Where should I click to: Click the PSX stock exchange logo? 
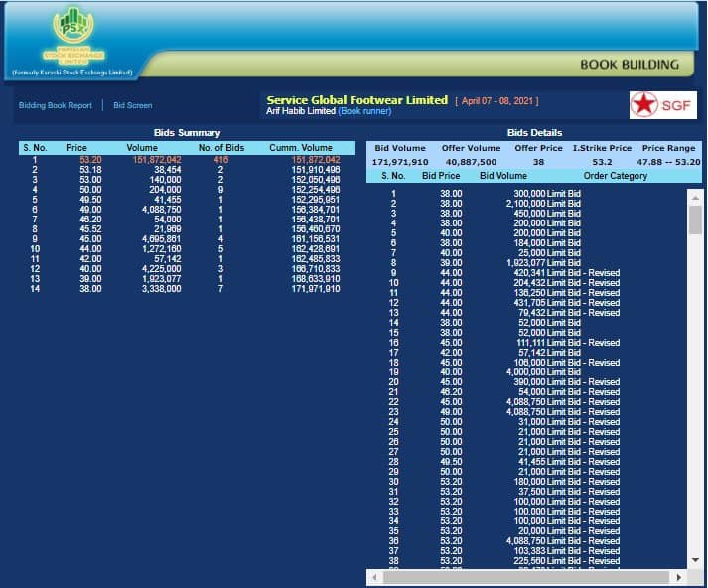(x=71, y=38)
